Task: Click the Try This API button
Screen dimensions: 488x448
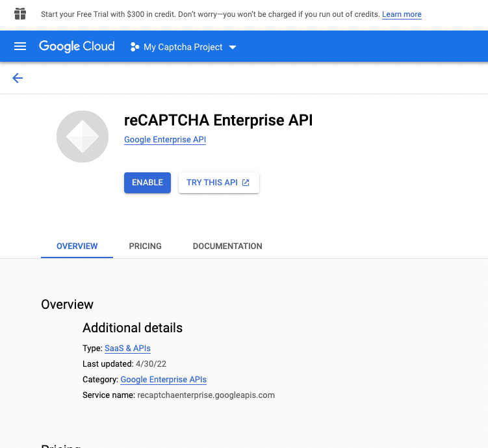Action: tap(219, 183)
